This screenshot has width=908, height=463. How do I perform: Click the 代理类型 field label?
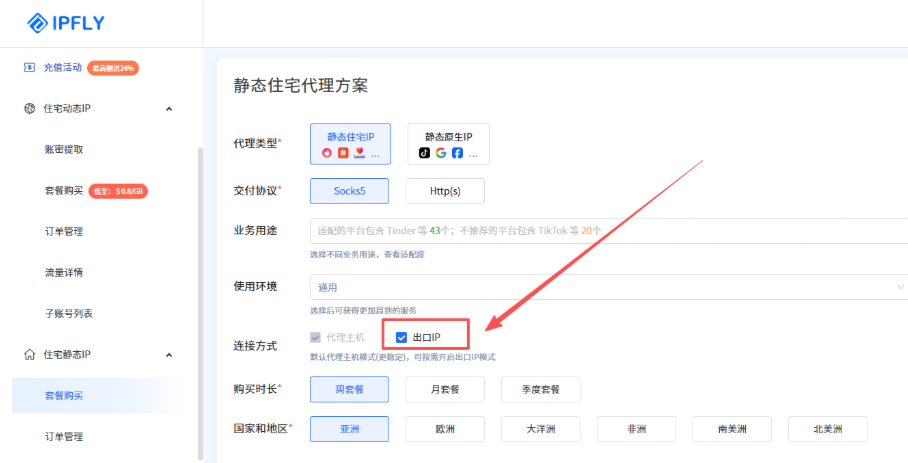click(257, 144)
